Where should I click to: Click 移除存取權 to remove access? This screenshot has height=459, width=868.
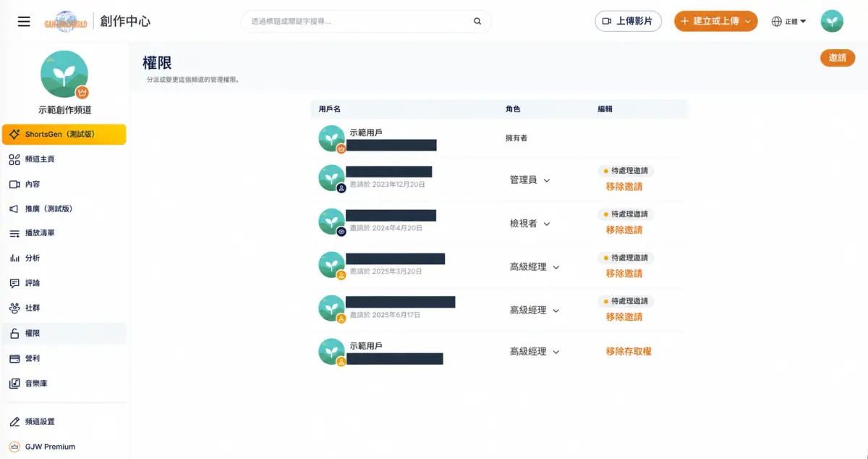(629, 351)
